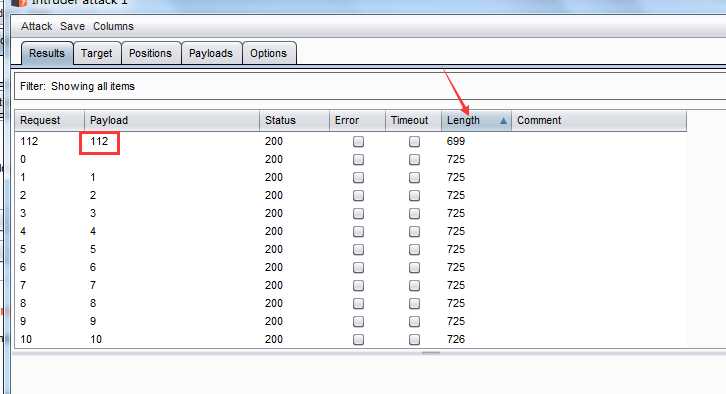Toggle the Timeout checkbox for request 10
This screenshot has height=394, width=726.
[x=414, y=339]
